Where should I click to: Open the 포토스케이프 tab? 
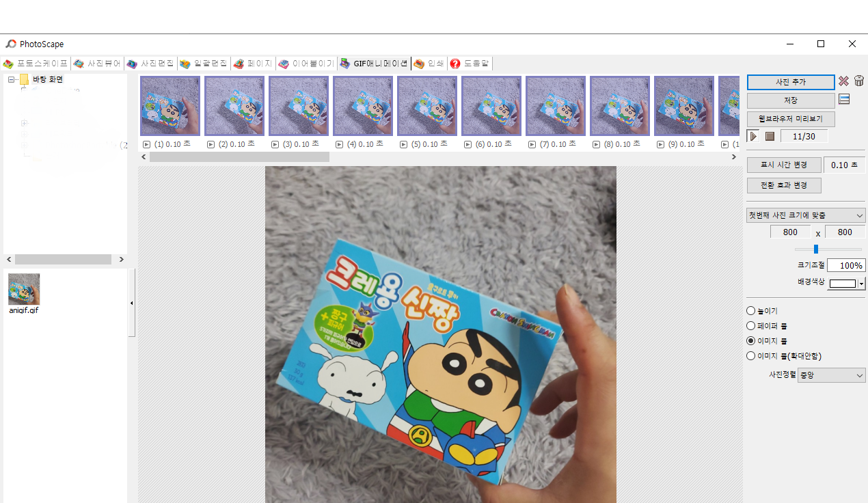coord(36,64)
